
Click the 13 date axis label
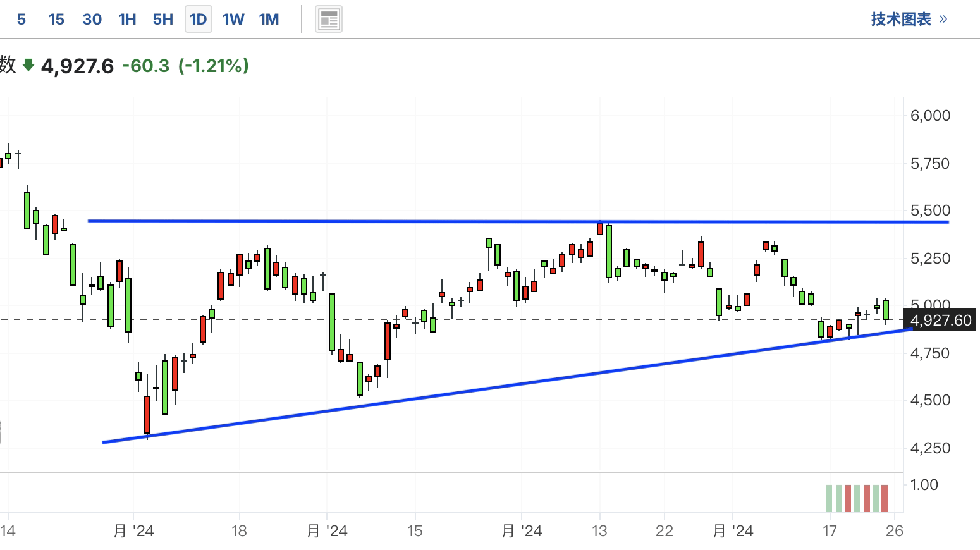click(599, 531)
